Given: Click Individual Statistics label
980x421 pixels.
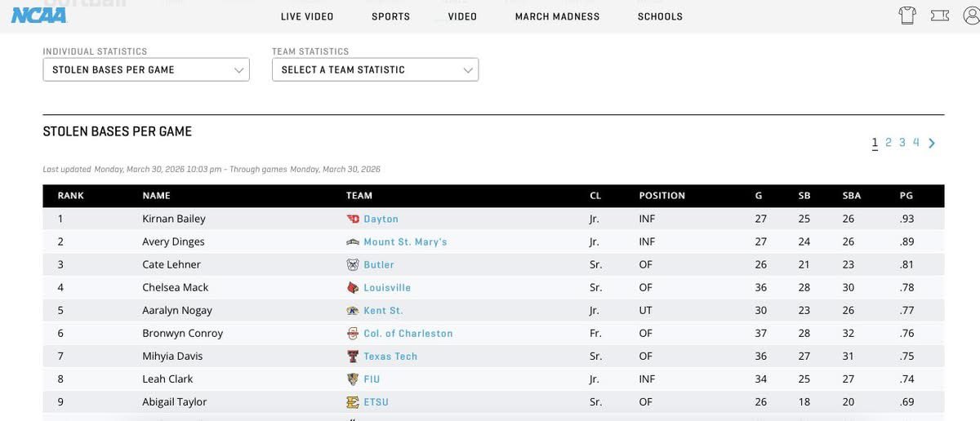Looking at the screenshot, I should click(96, 51).
